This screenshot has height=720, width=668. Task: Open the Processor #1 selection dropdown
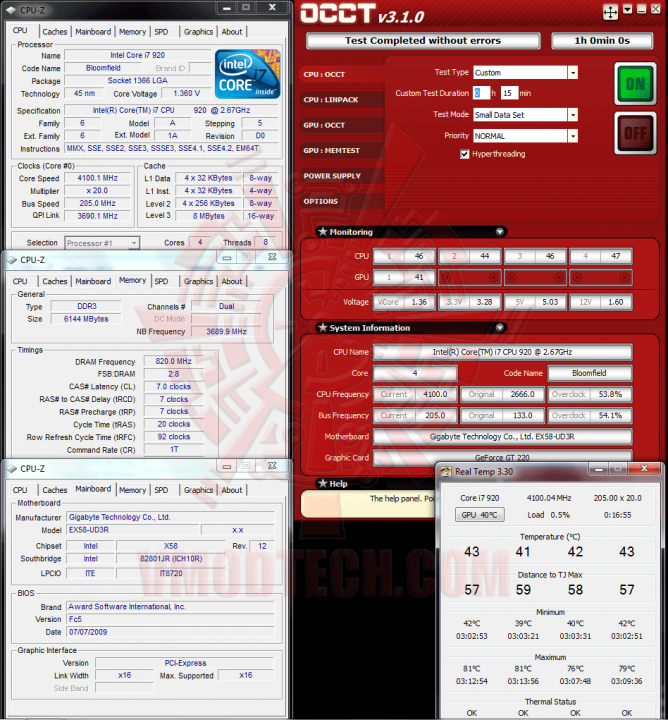point(134,243)
